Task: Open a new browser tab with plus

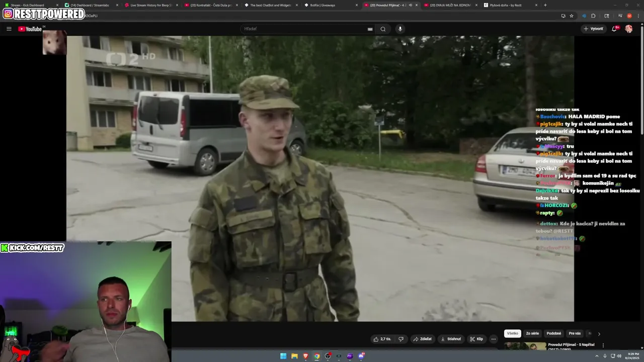Action: point(545,5)
